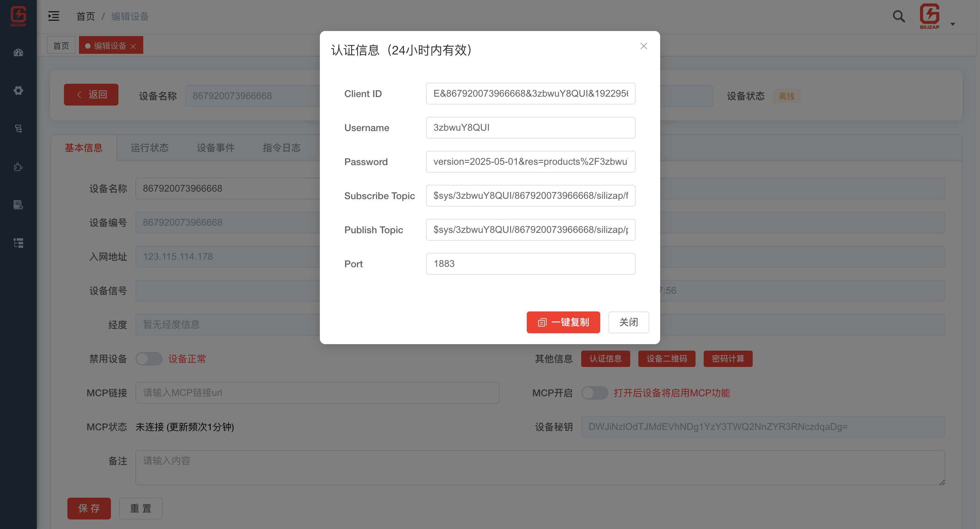The width and height of the screenshot is (980, 529).
Task: Toggle the 禁用设备 switch
Action: pyautogui.click(x=149, y=358)
